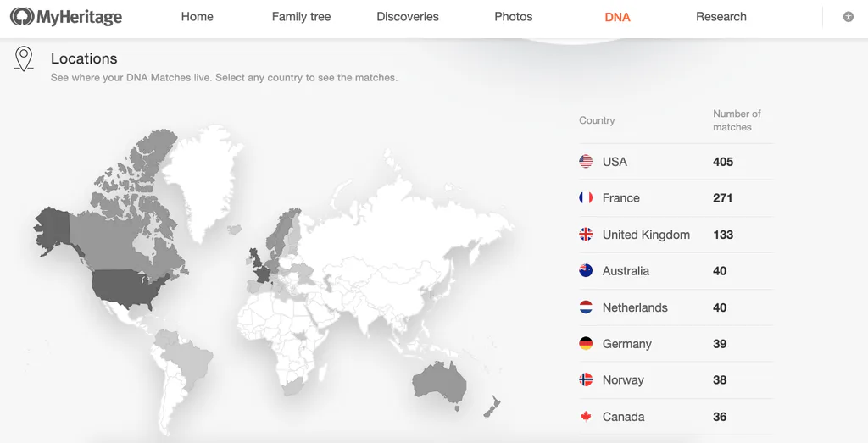Image resolution: width=868 pixels, height=443 pixels.
Task: Click the accessibility icon in the header
Action: click(x=848, y=17)
